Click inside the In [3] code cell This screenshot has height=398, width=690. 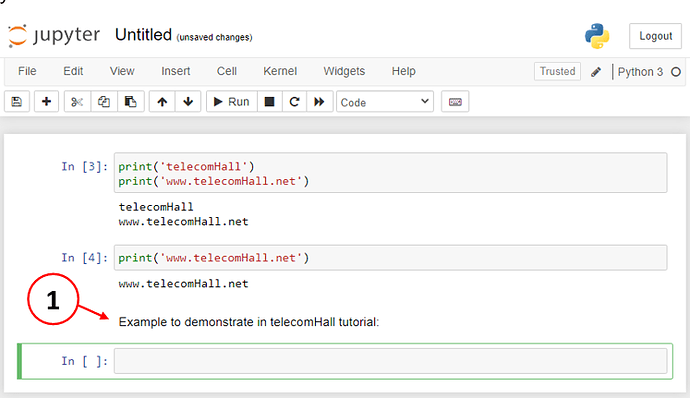click(390, 173)
